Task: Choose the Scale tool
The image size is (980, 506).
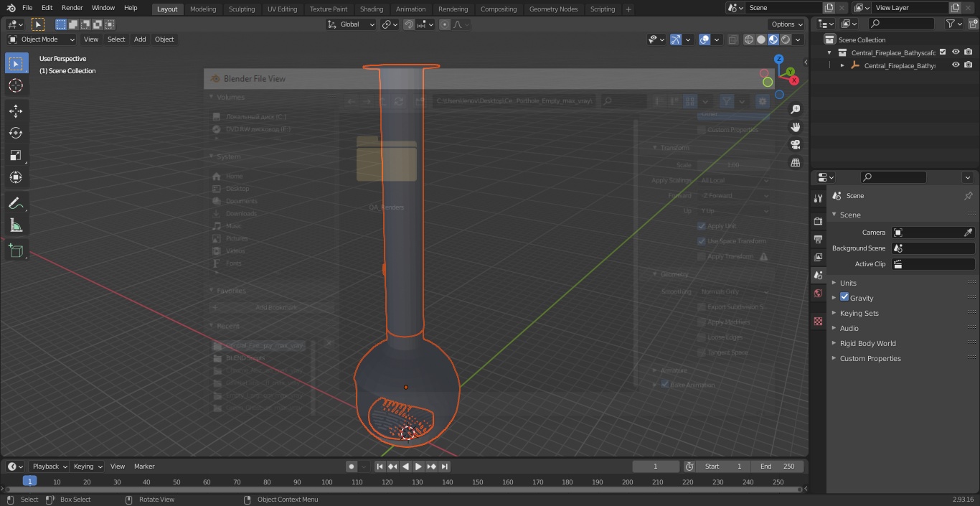Action: click(16, 155)
